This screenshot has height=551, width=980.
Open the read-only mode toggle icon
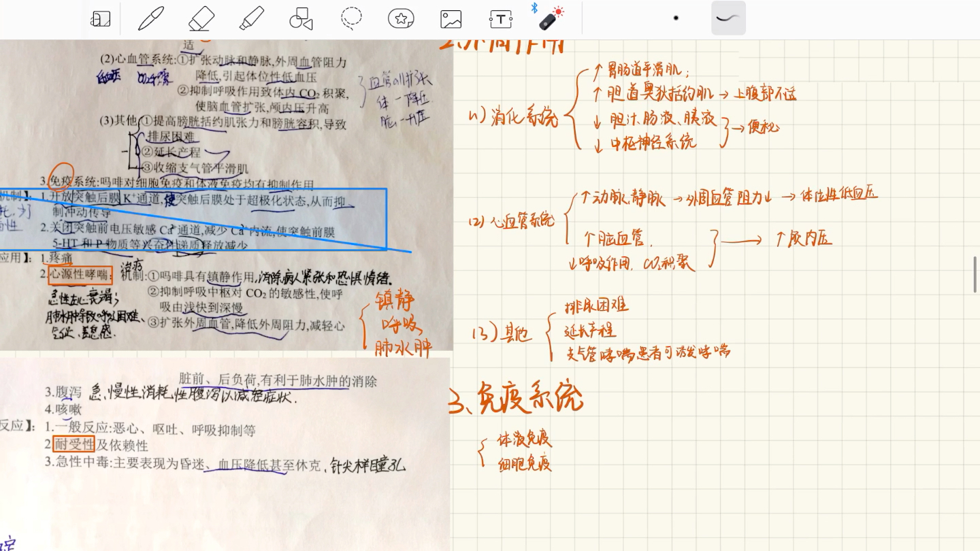point(100,19)
